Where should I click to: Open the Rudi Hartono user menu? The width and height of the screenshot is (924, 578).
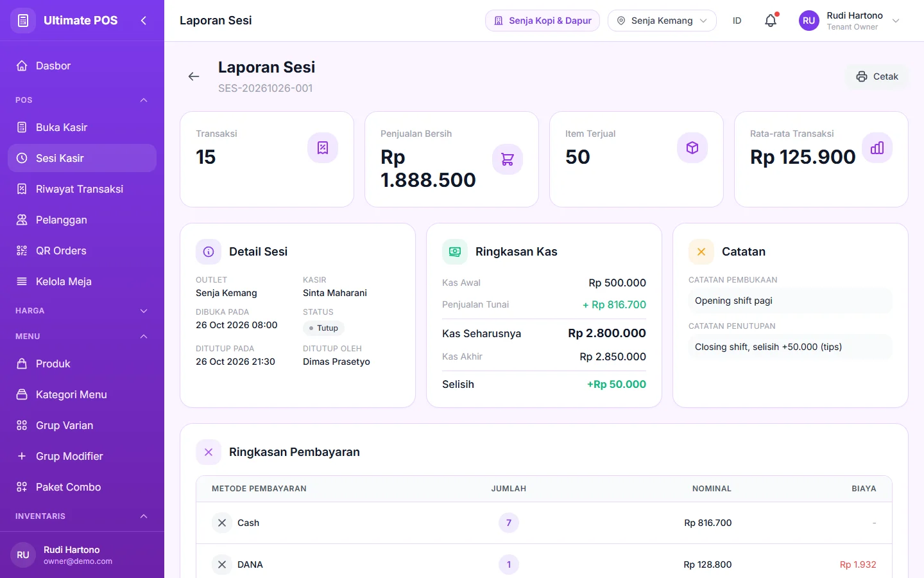coord(850,21)
